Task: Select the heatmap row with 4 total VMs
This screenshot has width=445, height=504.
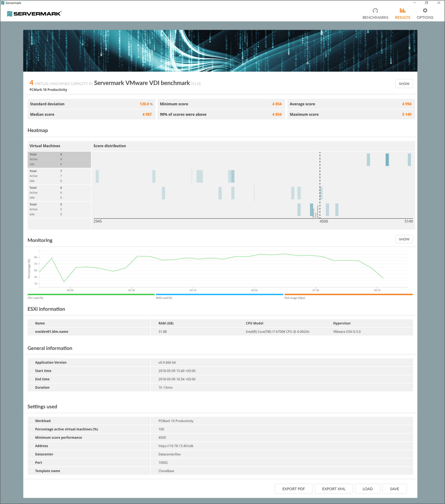Action: [x=59, y=159]
